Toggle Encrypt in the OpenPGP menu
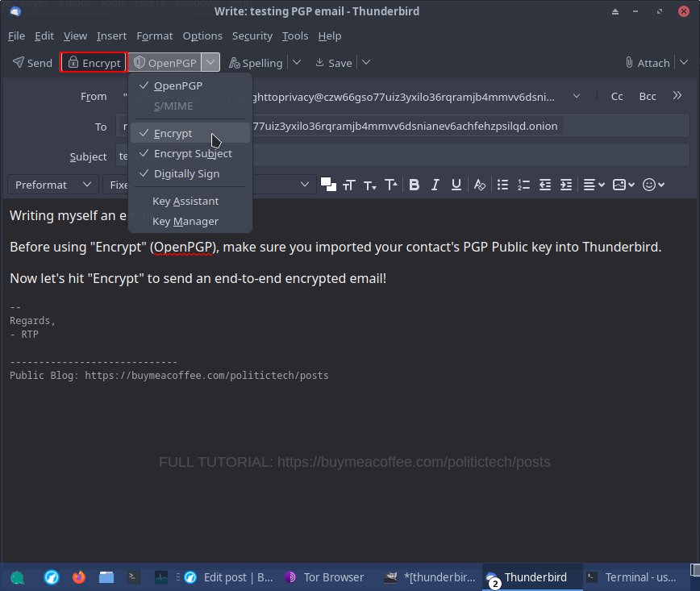Screen dimensions: 700x591 (190, 134)
